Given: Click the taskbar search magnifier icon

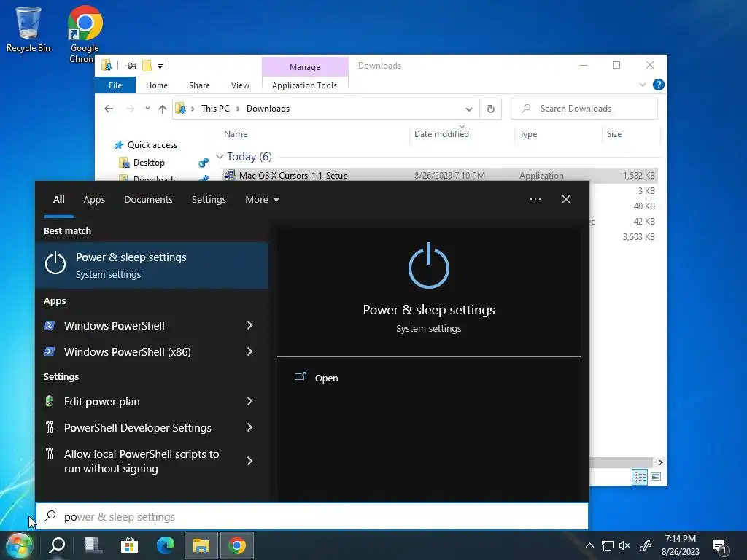Looking at the screenshot, I should coord(57,545).
